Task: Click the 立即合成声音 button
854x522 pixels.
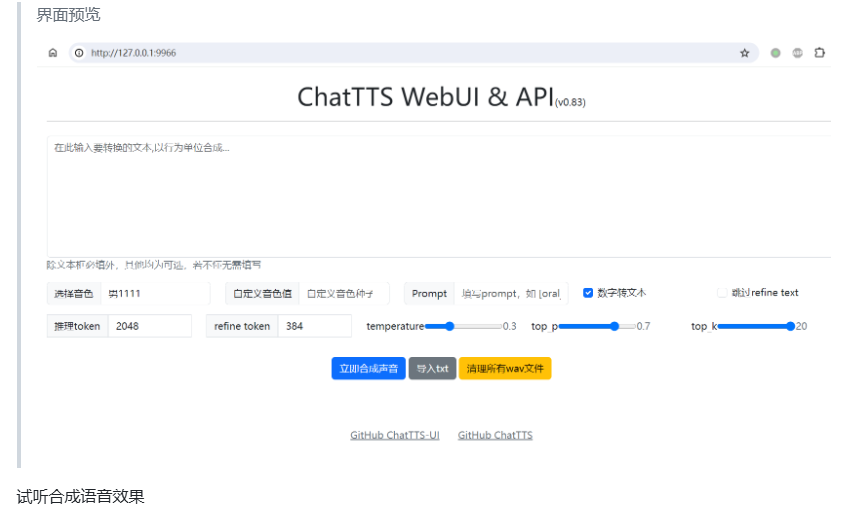Action: click(x=368, y=368)
